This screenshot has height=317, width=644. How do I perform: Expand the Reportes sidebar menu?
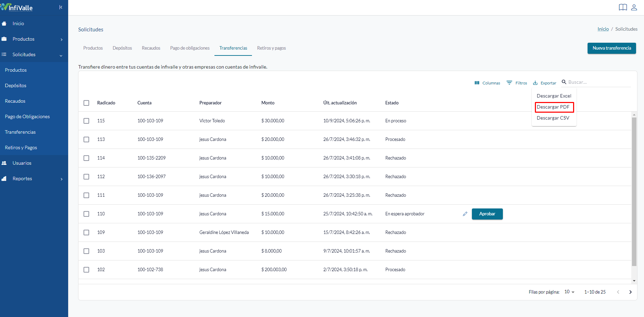34,178
